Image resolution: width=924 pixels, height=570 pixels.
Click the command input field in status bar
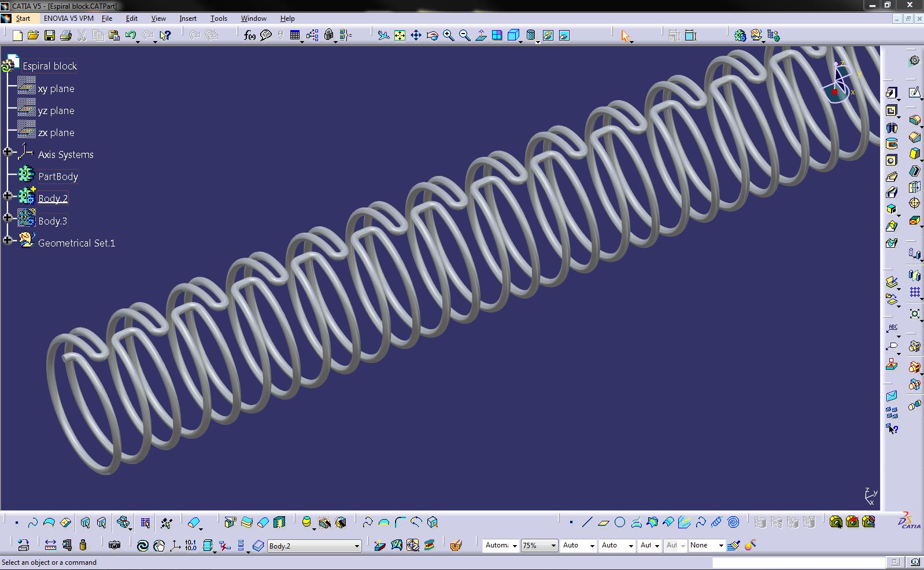pos(799,562)
